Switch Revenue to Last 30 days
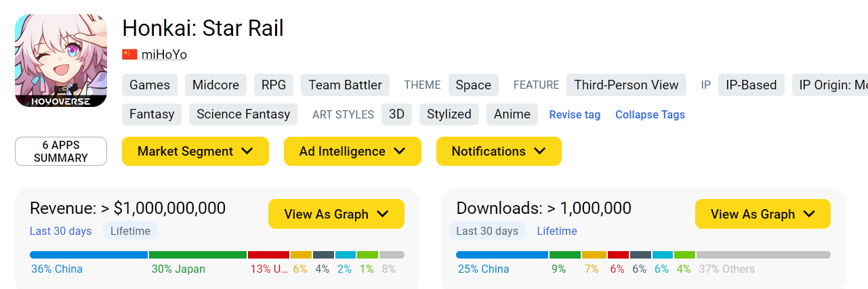The width and height of the screenshot is (868, 289). pyautogui.click(x=61, y=231)
